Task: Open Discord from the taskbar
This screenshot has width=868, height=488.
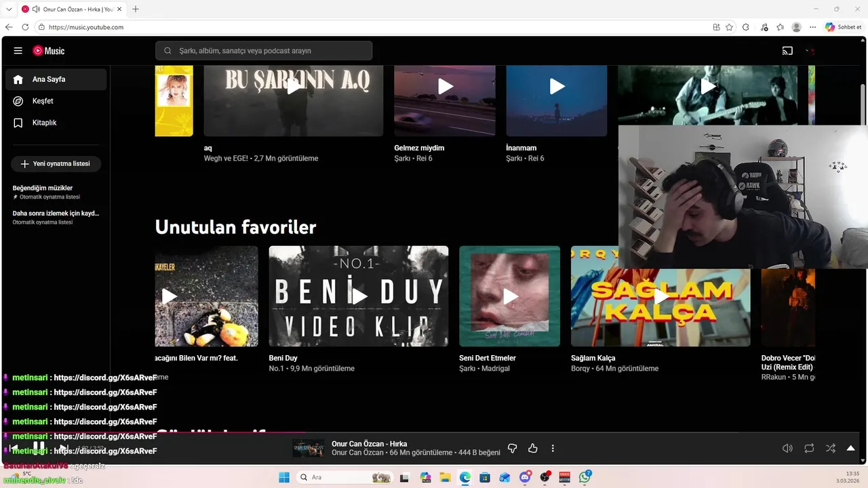Action: point(525,477)
